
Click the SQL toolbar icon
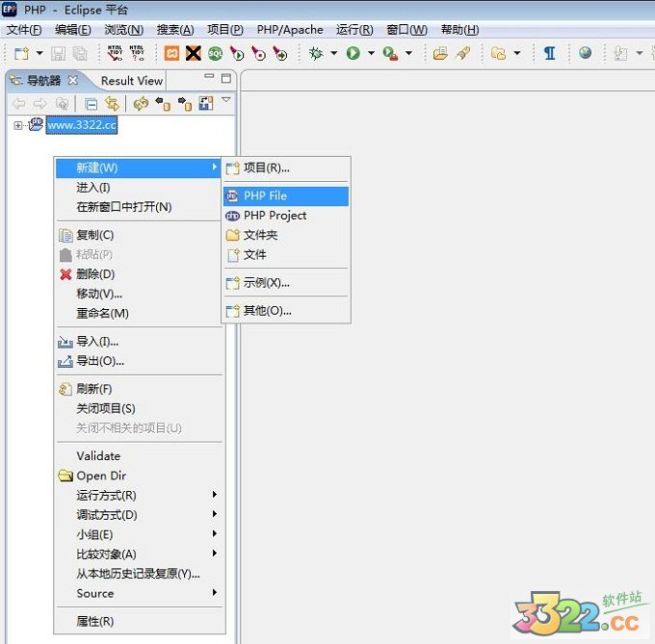(215, 54)
